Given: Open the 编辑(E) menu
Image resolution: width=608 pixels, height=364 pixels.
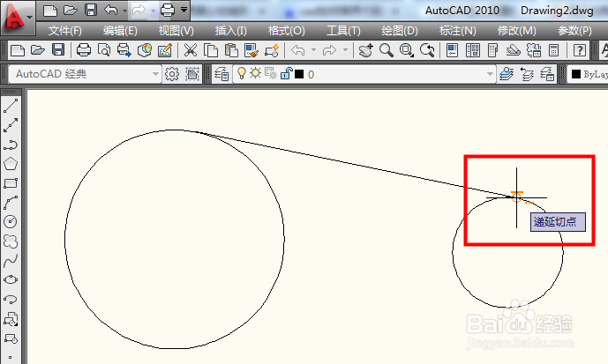Looking at the screenshot, I should 120,30.
